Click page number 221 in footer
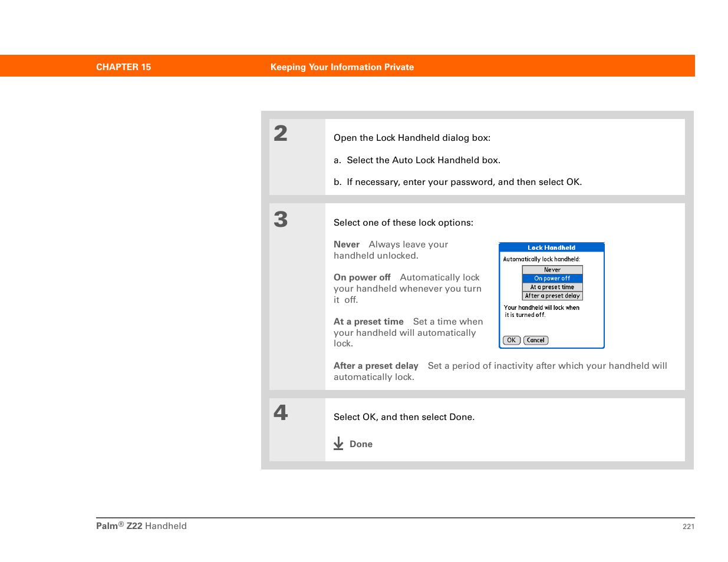 click(x=689, y=527)
